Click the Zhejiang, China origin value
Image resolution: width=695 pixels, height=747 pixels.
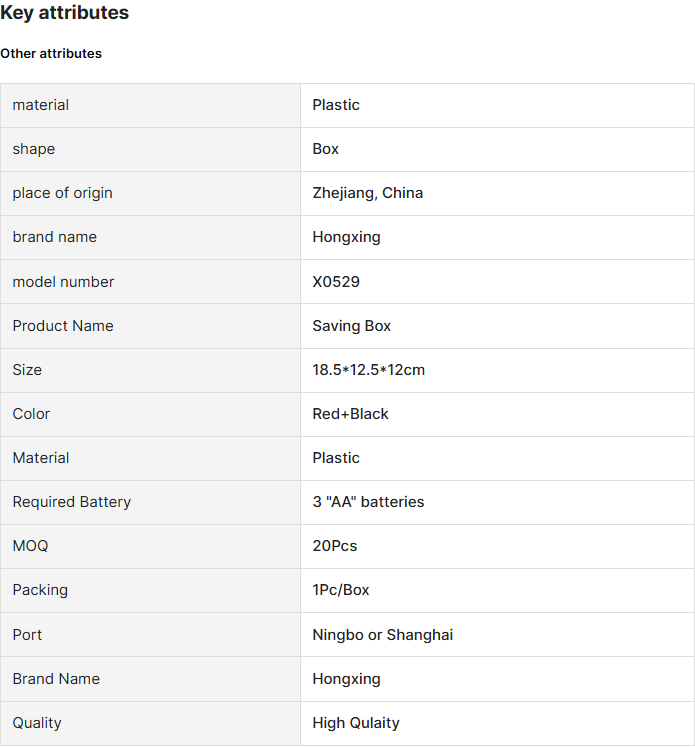tap(367, 193)
